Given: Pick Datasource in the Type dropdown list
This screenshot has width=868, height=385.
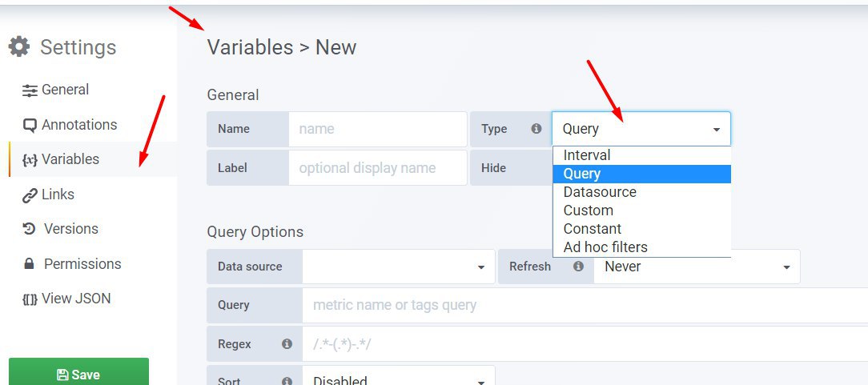Looking at the screenshot, I should 642,192.
